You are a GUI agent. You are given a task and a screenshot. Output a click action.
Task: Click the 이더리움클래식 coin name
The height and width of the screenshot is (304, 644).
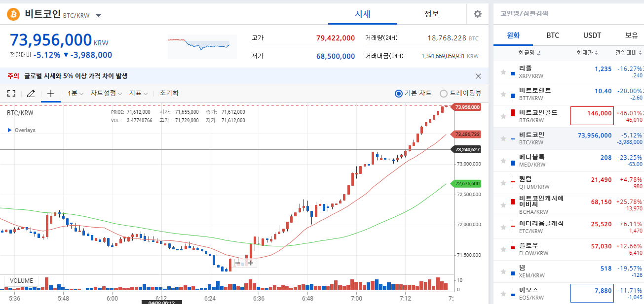click(541, 224)
